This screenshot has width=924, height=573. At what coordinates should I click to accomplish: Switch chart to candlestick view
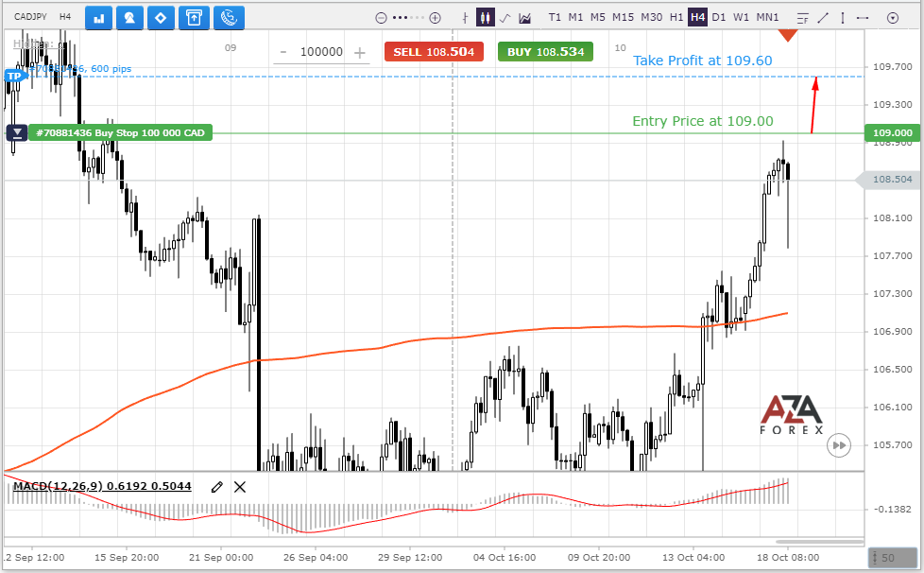pos(485,18)
